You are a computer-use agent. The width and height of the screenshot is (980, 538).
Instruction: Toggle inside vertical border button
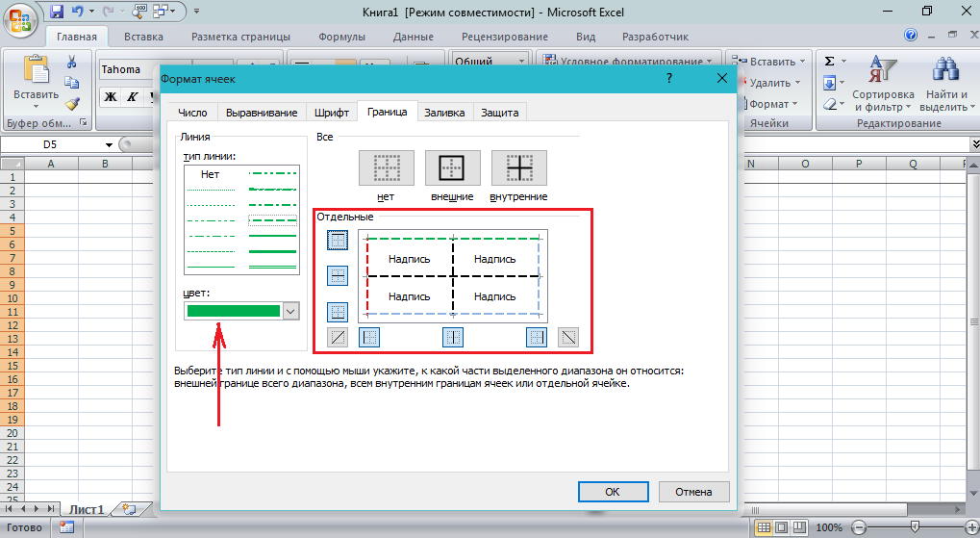point(453,338)
